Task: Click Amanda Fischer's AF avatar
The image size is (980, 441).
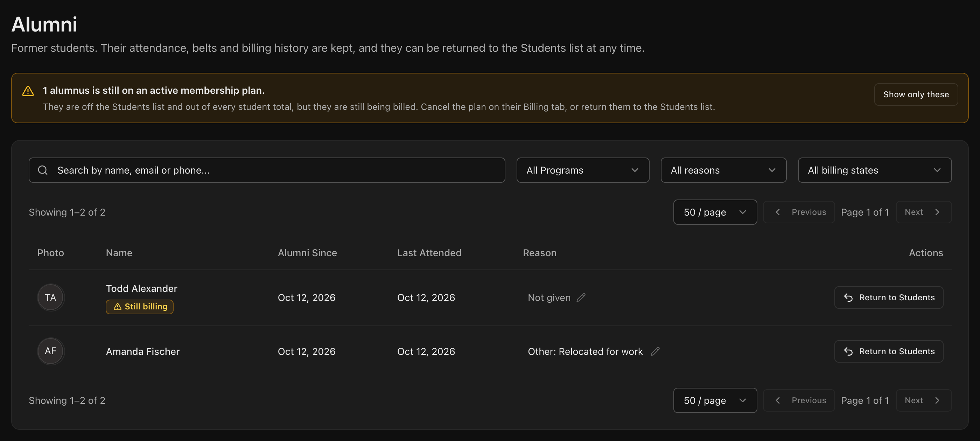Action: tap(51, 351)
